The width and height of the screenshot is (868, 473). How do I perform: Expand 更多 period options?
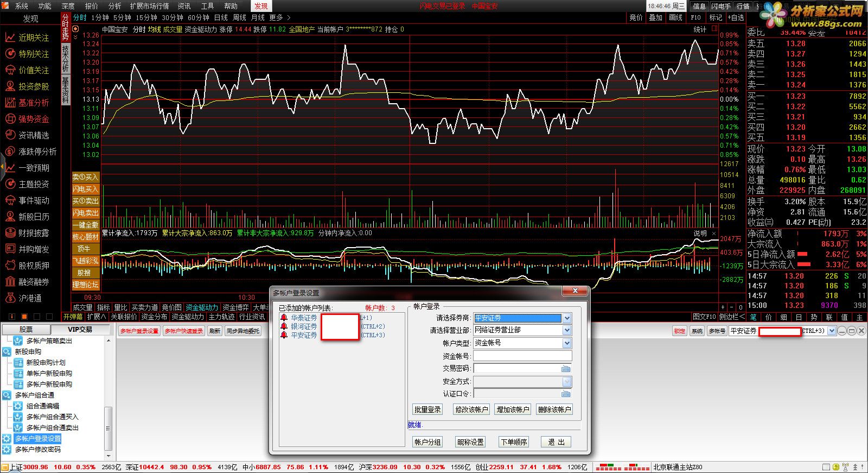[280, 17]
